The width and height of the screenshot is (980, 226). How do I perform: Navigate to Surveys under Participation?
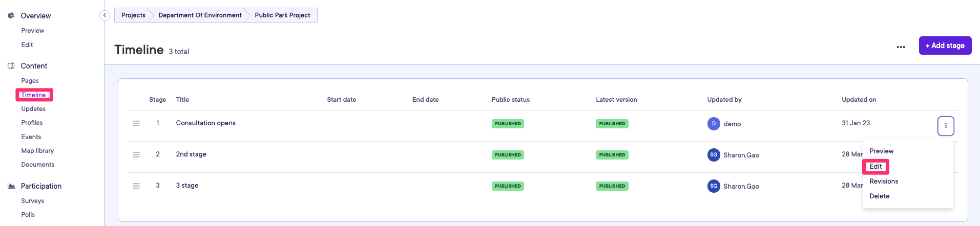(32, 201)
